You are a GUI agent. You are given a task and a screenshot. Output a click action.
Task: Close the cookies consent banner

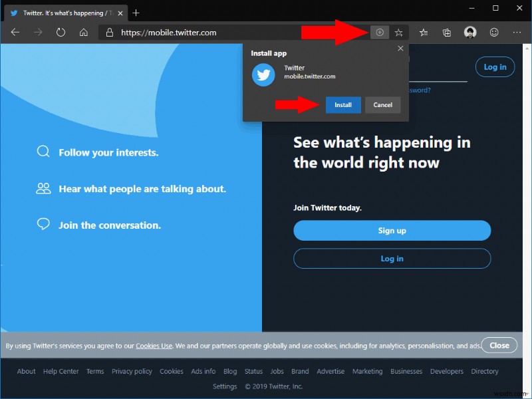[499, 345]
